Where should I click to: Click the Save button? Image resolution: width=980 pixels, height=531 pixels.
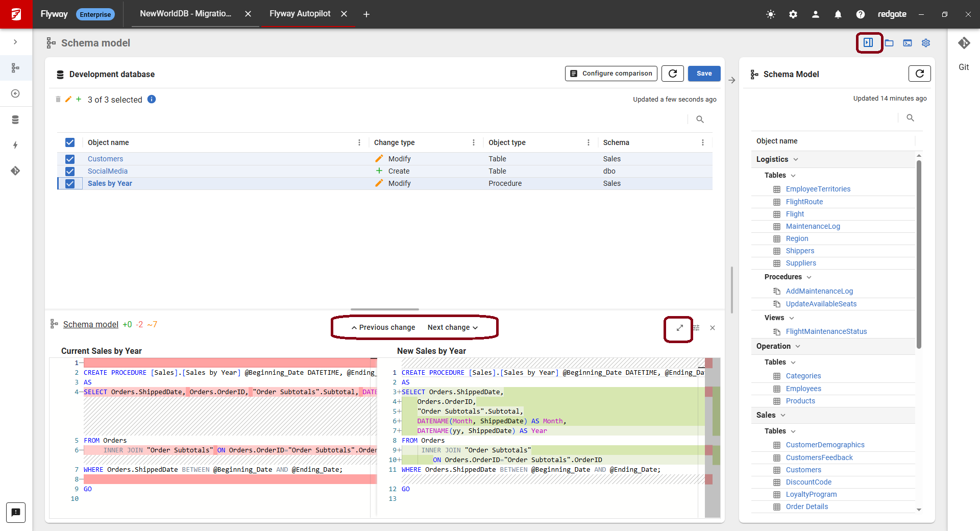(x=704, y=74)
